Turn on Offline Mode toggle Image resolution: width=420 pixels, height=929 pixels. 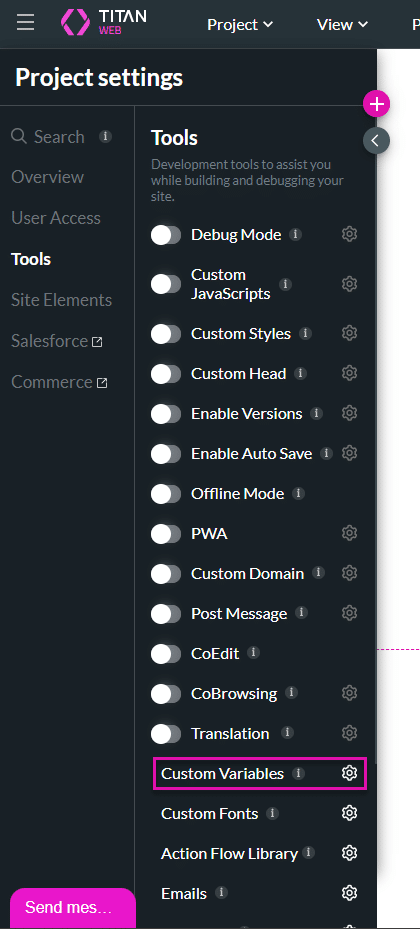[x=166, y=494]
